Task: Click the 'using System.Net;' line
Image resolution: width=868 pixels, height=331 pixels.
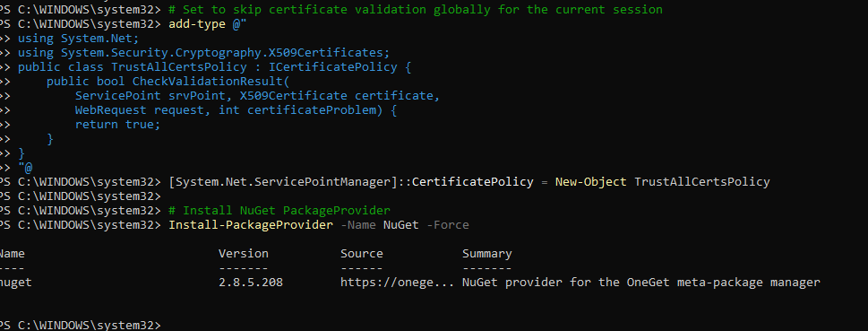Action: click(x=79, y=39)
